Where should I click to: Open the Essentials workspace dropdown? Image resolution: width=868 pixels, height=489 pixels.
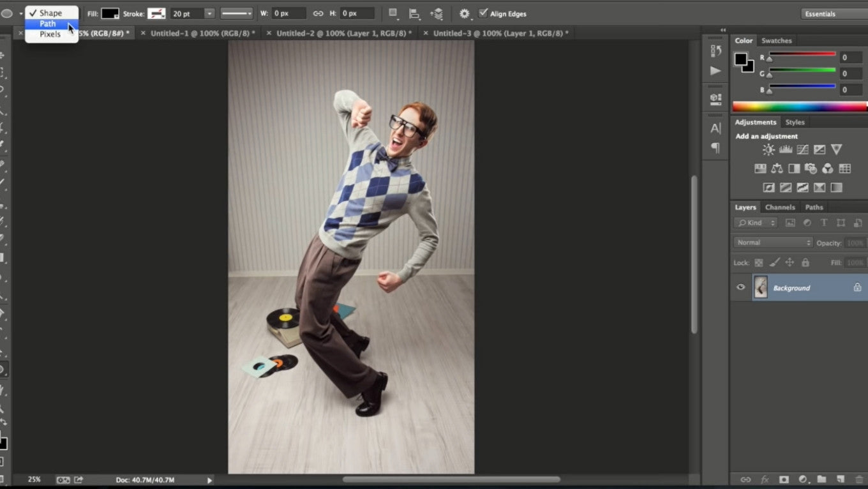tap(834, 14)
